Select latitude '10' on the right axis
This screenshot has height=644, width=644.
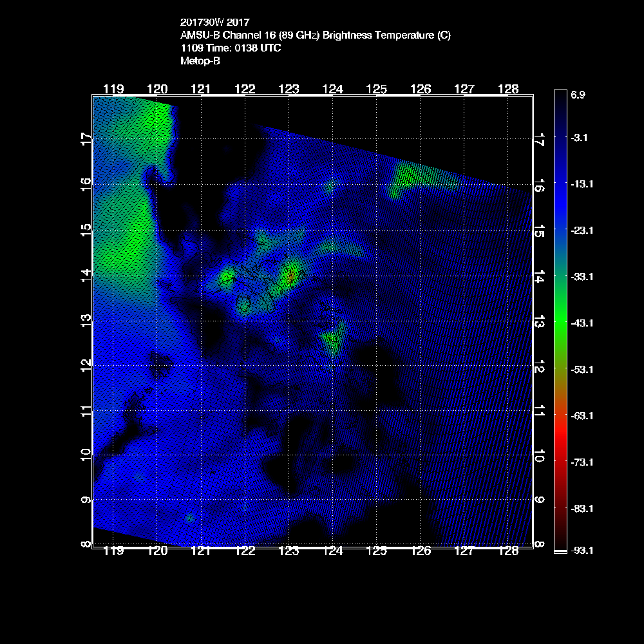[x=540, y=456]
